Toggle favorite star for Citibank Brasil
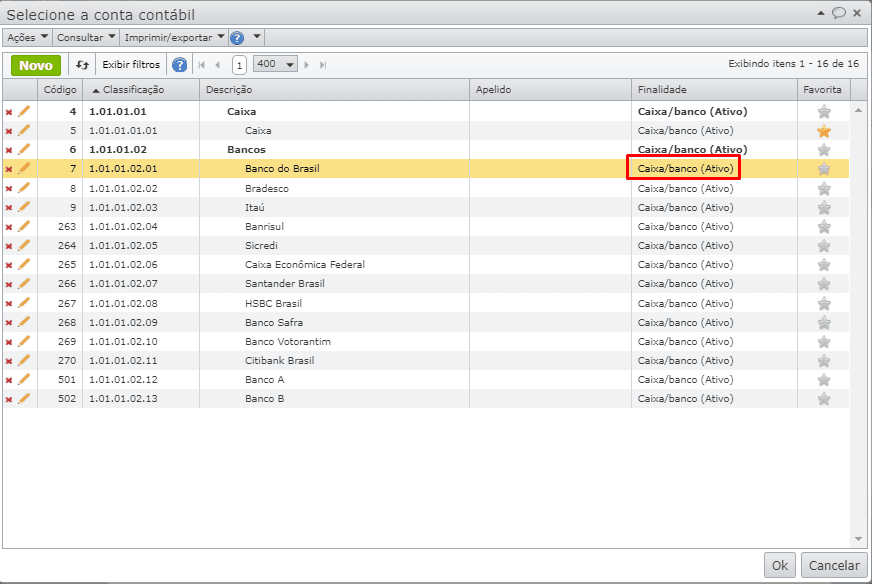 824,361
